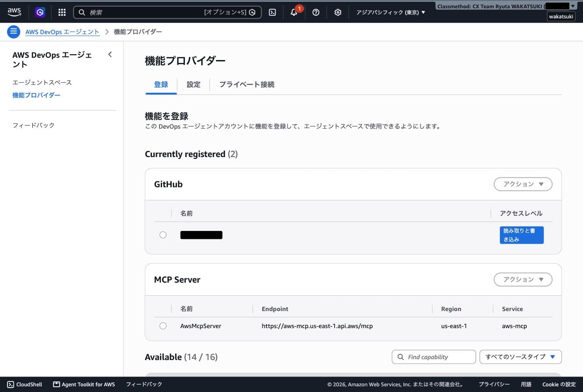
Task: Open Agent Toolkit for AWS in footer
Action: (84, 384)
